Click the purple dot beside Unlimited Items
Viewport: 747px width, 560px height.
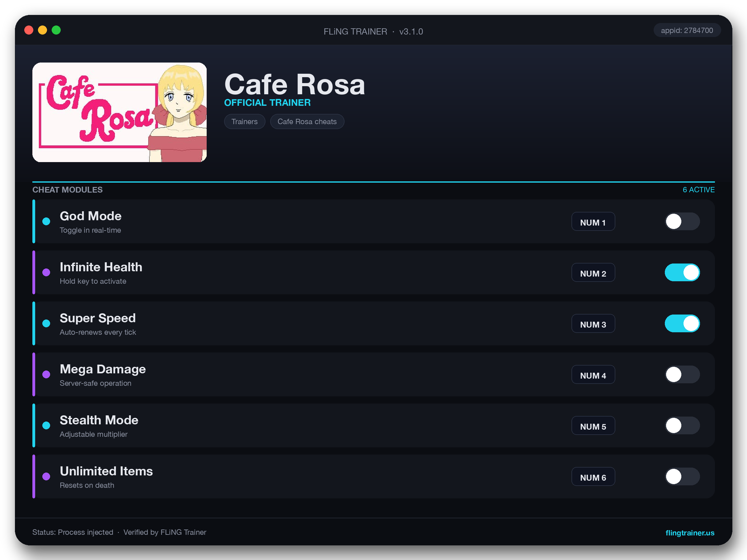click(x=46, y=476)
